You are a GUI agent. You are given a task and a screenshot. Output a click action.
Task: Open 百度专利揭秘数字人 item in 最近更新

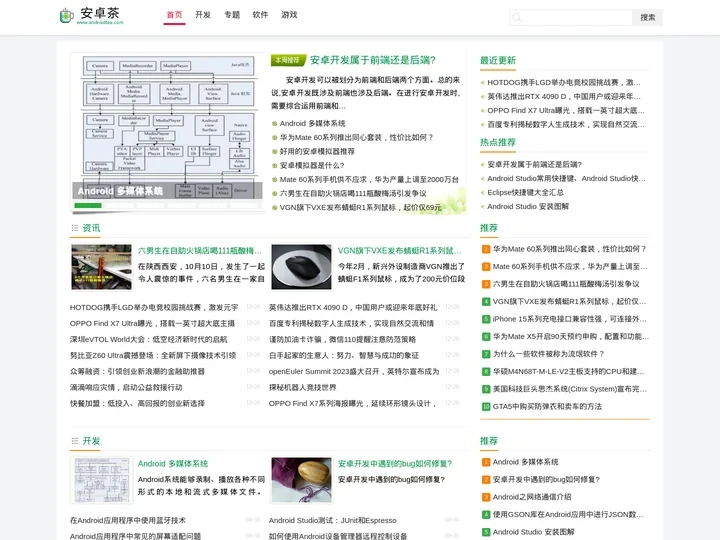[x=566, y=124]
